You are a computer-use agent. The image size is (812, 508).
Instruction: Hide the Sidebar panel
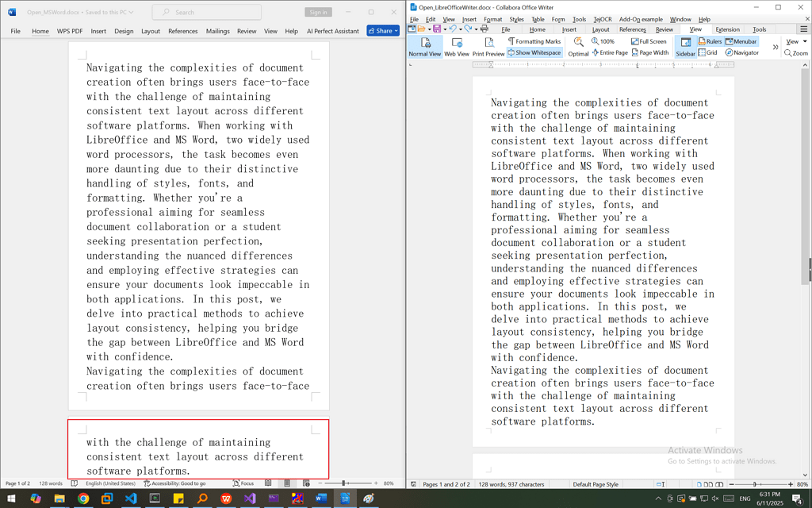(685, 46)
